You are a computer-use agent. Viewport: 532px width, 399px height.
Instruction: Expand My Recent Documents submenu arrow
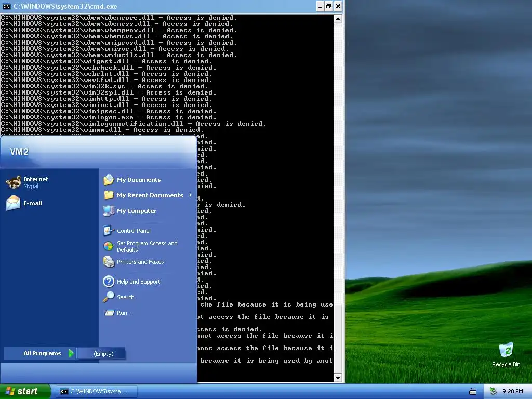click(190, 195)
